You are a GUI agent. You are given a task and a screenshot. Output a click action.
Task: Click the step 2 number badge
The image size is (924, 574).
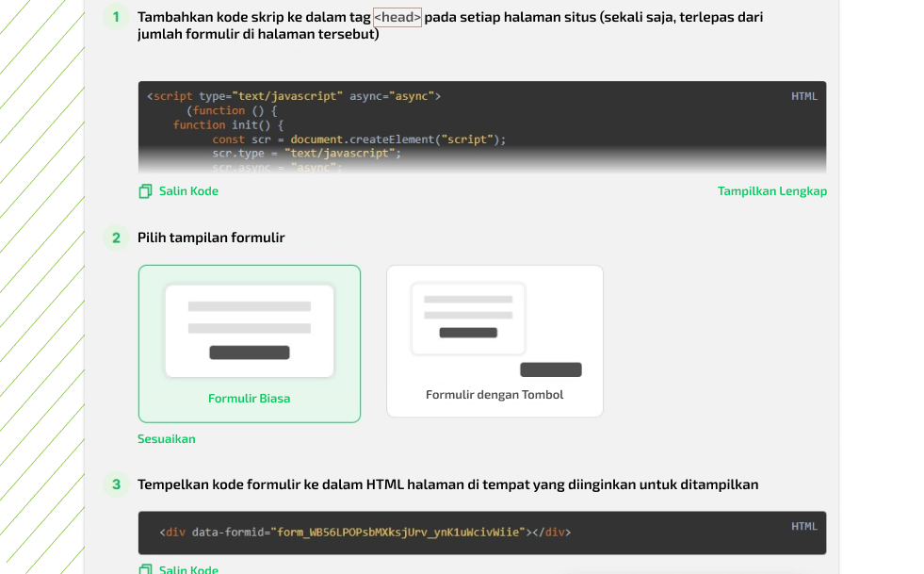(x=116, y=238)
